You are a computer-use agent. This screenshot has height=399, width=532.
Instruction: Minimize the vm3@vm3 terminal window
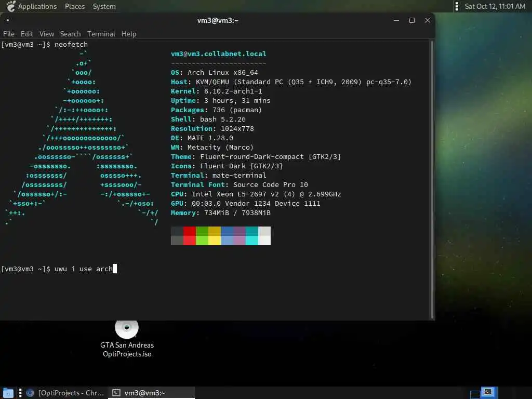[x=396, y=20]
